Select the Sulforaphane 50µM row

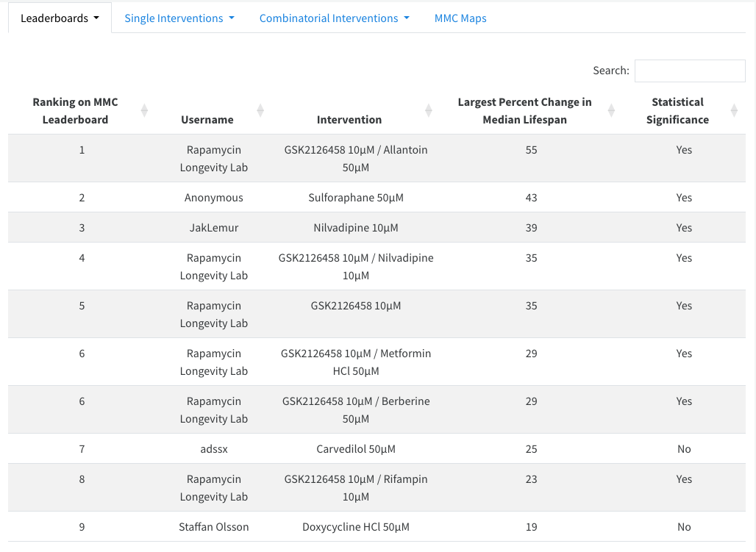click(356, 198)
